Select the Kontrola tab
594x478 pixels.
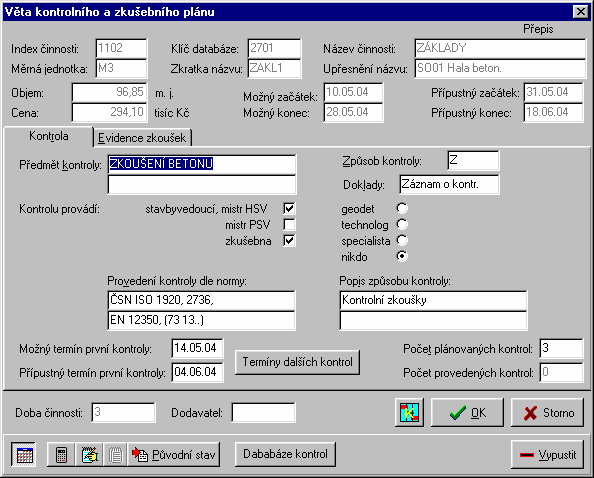pos(48,136)
